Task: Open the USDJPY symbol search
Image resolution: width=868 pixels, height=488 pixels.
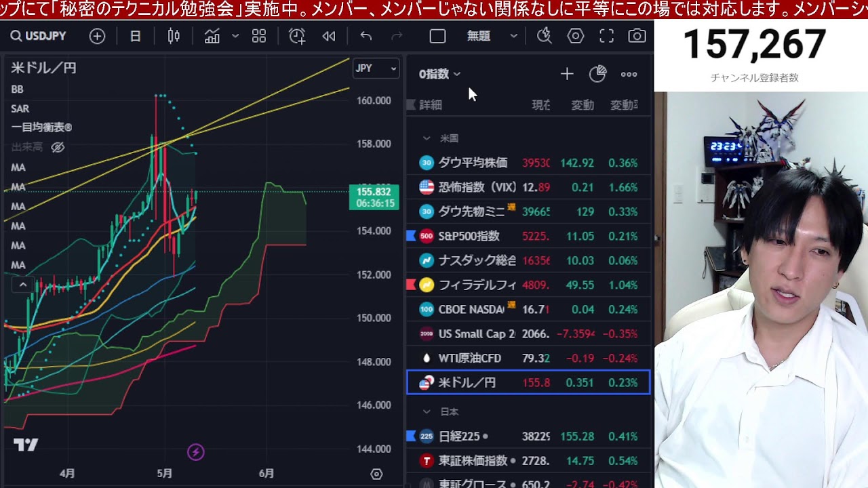Action: point(39,37)
